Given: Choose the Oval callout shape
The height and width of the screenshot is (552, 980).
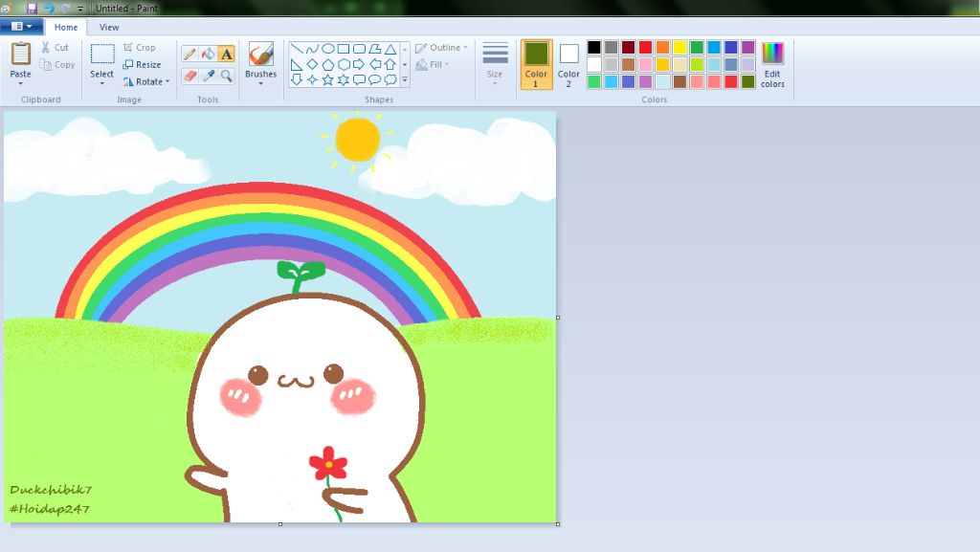Looking at the screenshot, I should 375,79.
